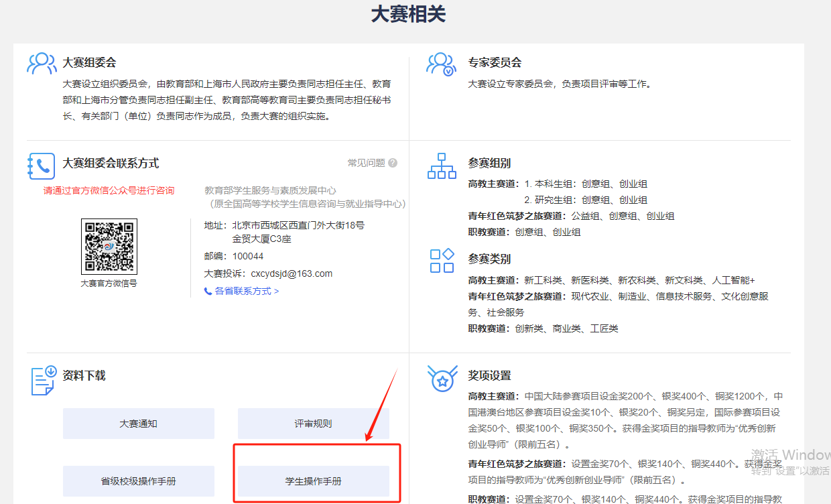Open the 评审规则 download button

point(313,424)
